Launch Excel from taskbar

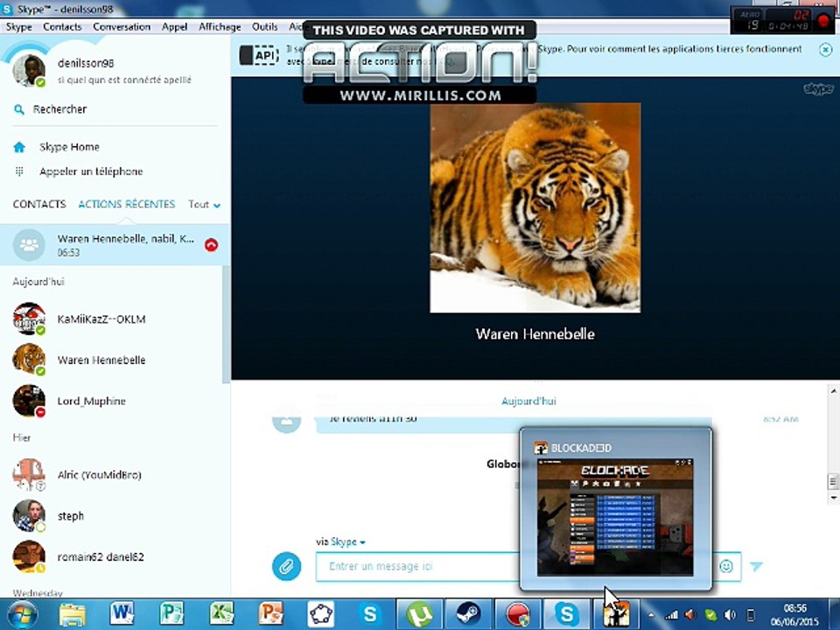(x=221, y=614)
